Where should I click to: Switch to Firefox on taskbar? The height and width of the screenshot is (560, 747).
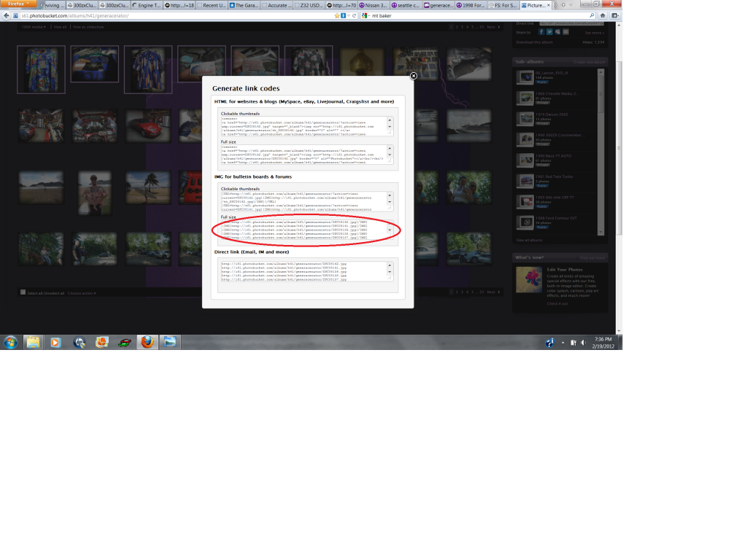tap(147, 343)
